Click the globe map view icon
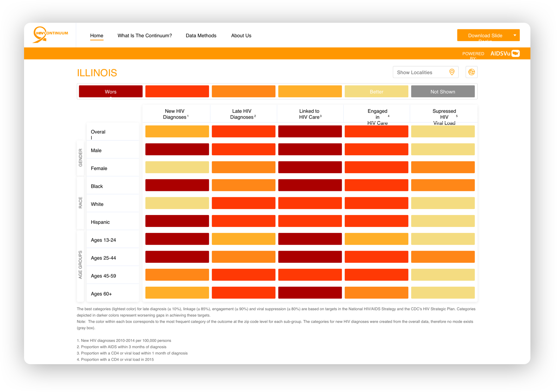Viewport: 557px width, 392px height. point(472,72)
